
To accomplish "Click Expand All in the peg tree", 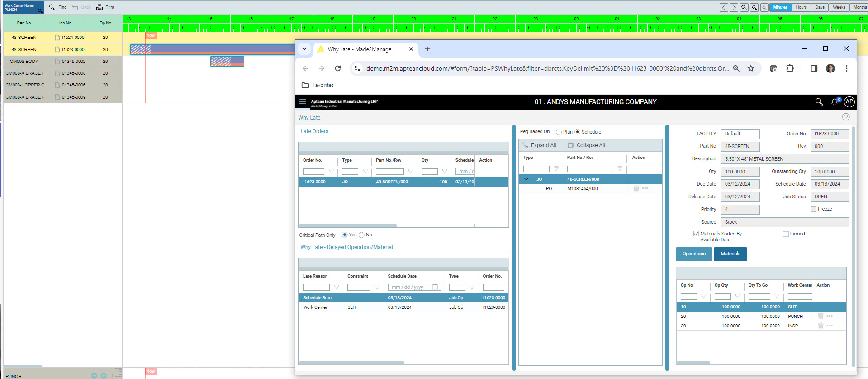I will pyautogui.click(x=539, y=145).
